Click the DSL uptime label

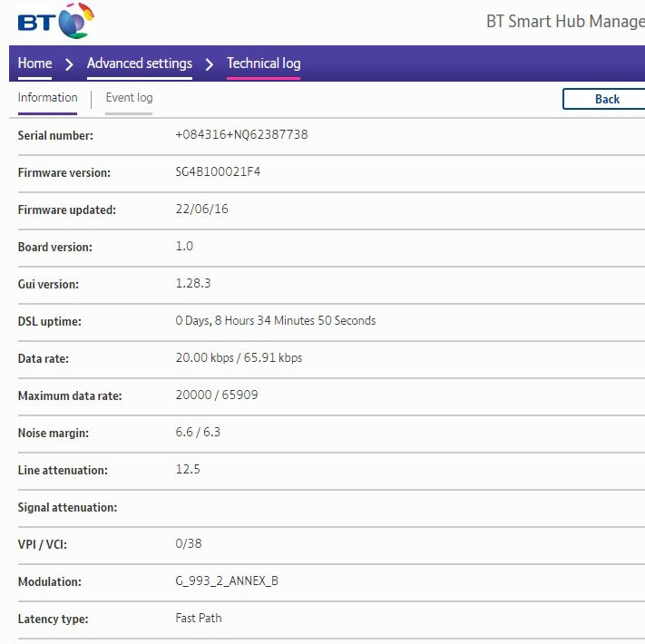coord(49,322)
